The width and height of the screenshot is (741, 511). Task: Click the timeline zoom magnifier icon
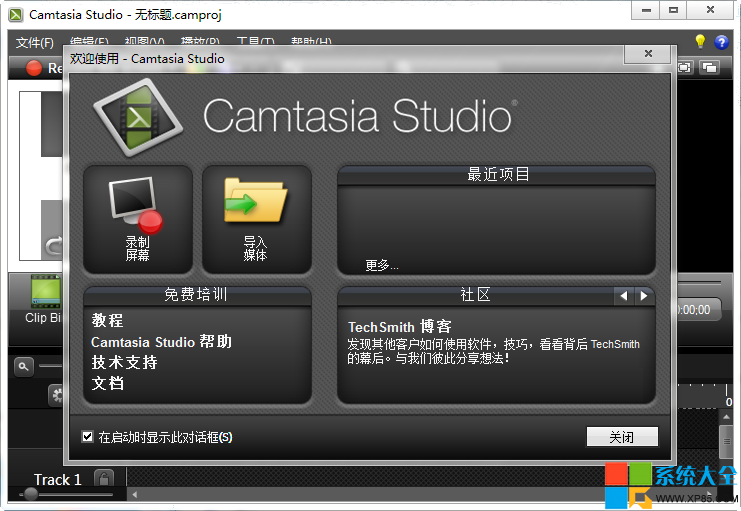click(x=24, y=366)
